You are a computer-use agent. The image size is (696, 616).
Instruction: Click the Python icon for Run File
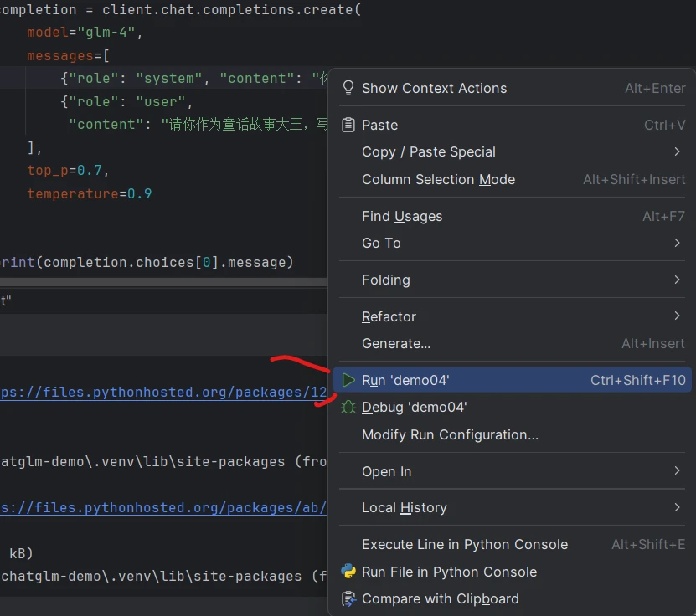pos(348,572)
